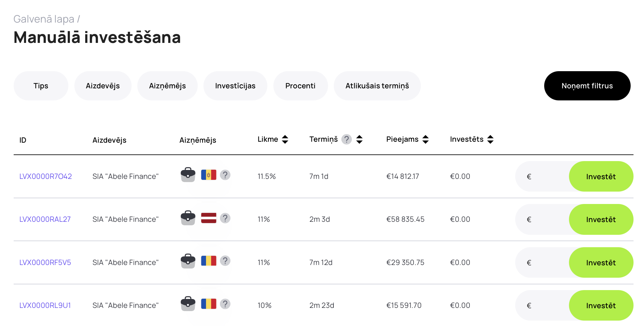Click the Latvia flag for LVX0000RAL27

(x=209, y=218)
